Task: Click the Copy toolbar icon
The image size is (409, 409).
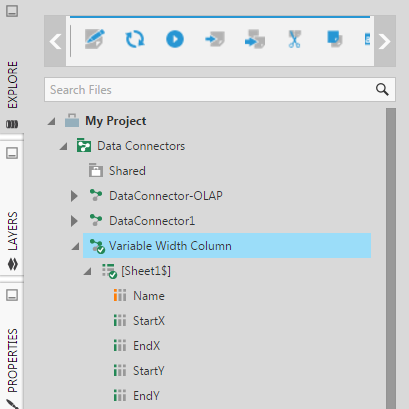Action: tap(335, 39)
